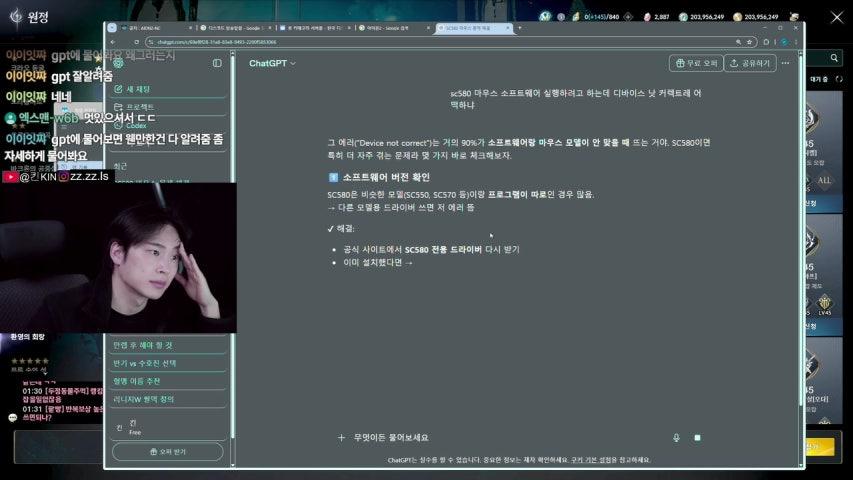Click the 공유하기 share button
853x480 pixels.
coord(750,63)
